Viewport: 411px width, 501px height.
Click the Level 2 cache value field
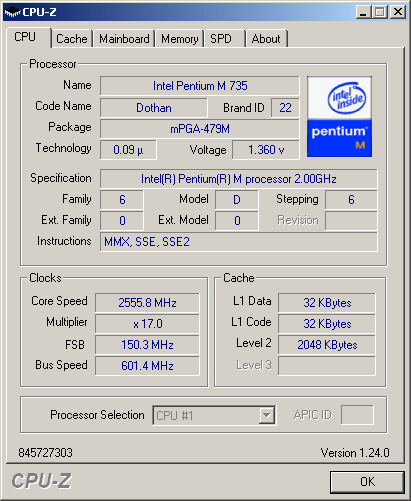(x=327, y=345)
